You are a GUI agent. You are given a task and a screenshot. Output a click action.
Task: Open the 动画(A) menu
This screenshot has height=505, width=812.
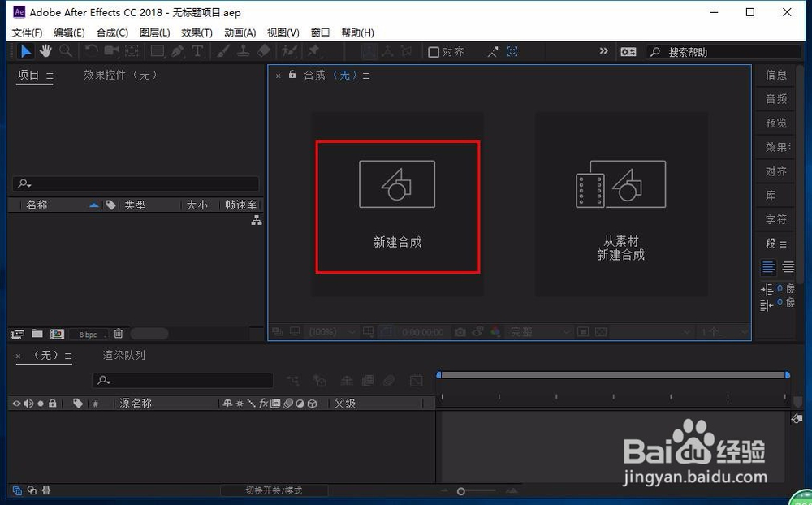tap(240, 32)
